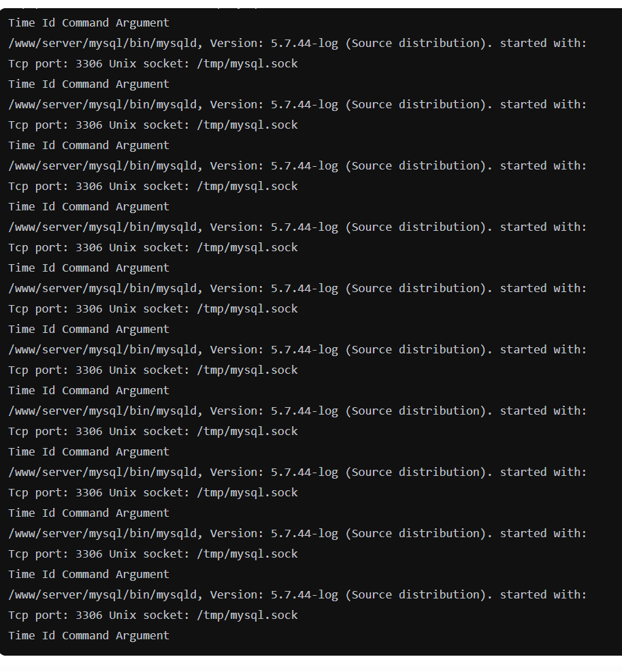
Task: Click port 3306 in the first Tcp port line
Action: coord(88,64)
